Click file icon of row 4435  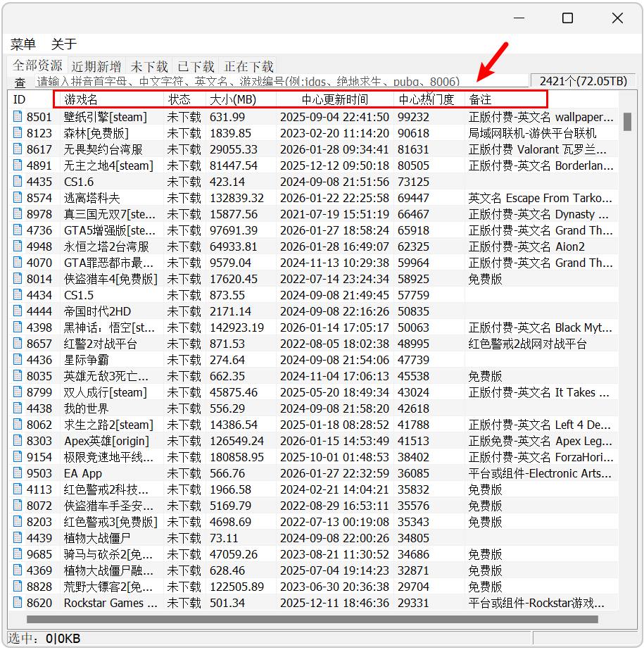tap(18, 181)
